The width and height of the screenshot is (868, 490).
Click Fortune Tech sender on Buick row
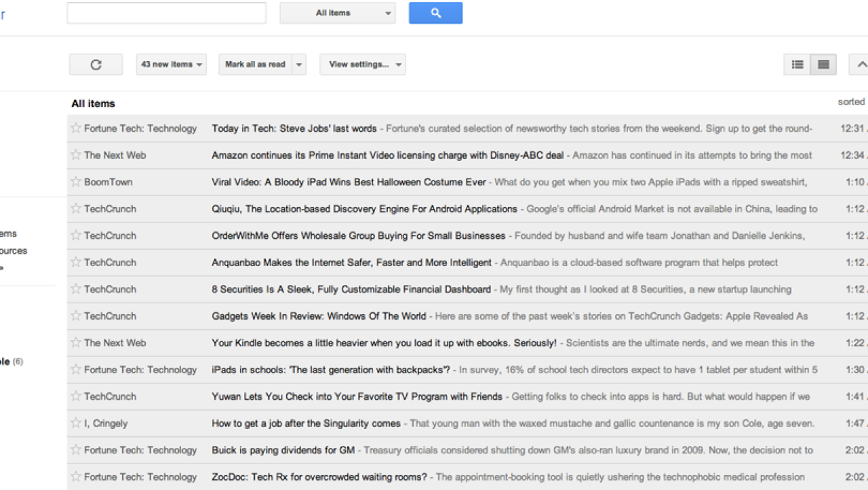[x=140, y=450]
